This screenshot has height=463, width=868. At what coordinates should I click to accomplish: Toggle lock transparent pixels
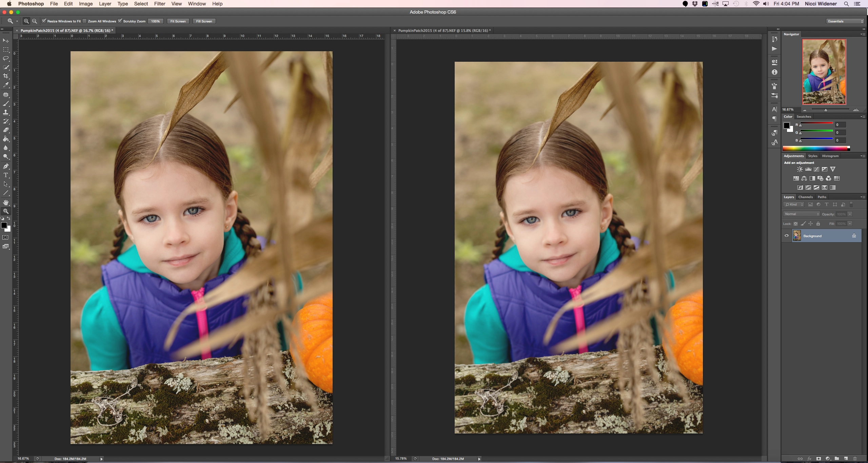point(795,224)
